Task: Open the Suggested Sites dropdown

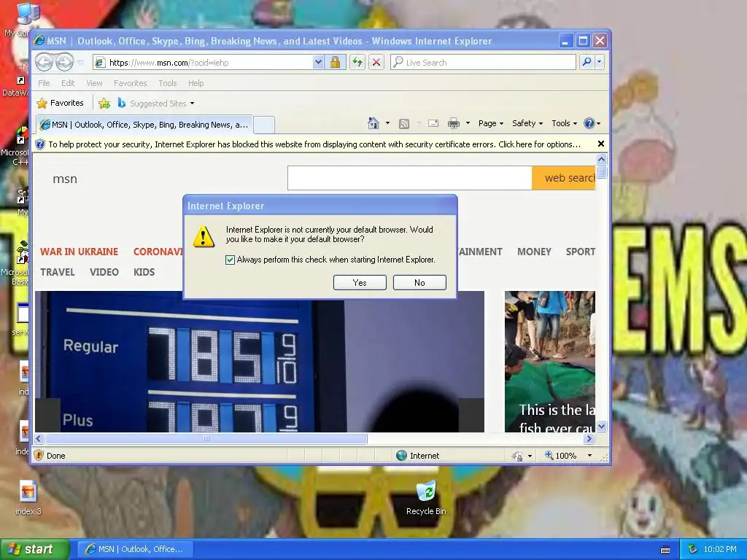Action: (192, 104)
